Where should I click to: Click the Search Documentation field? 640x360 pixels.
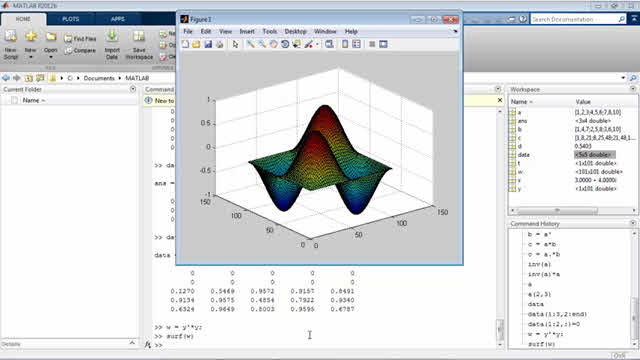575,19
